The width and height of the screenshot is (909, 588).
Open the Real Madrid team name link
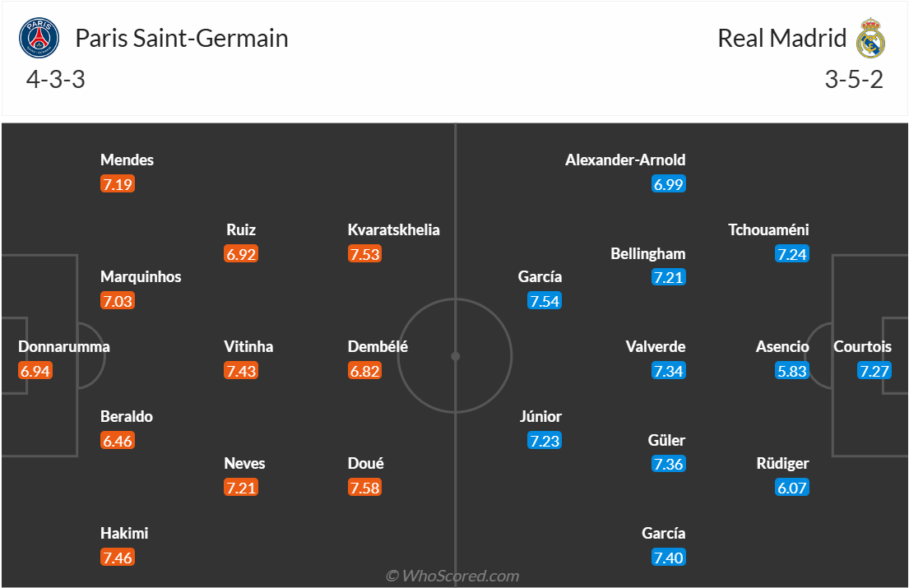pos(782,38)
